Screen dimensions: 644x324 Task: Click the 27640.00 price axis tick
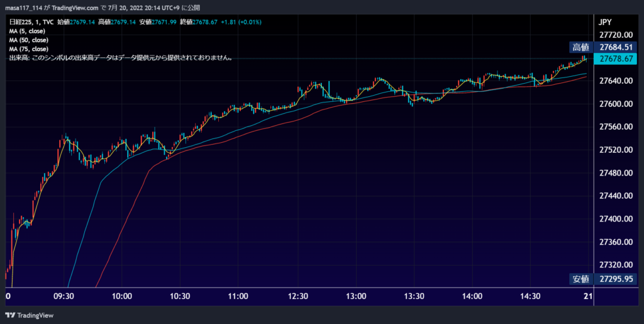click(616, 81)
